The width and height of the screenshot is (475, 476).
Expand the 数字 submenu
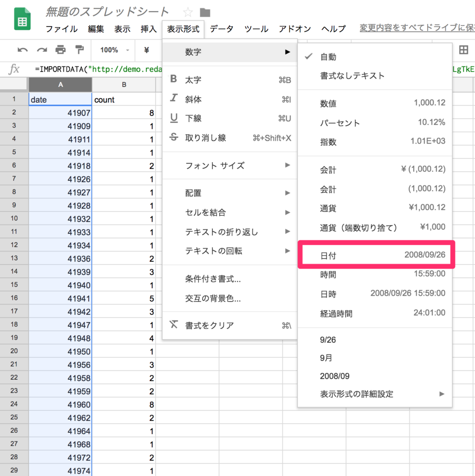coord(230,52)
